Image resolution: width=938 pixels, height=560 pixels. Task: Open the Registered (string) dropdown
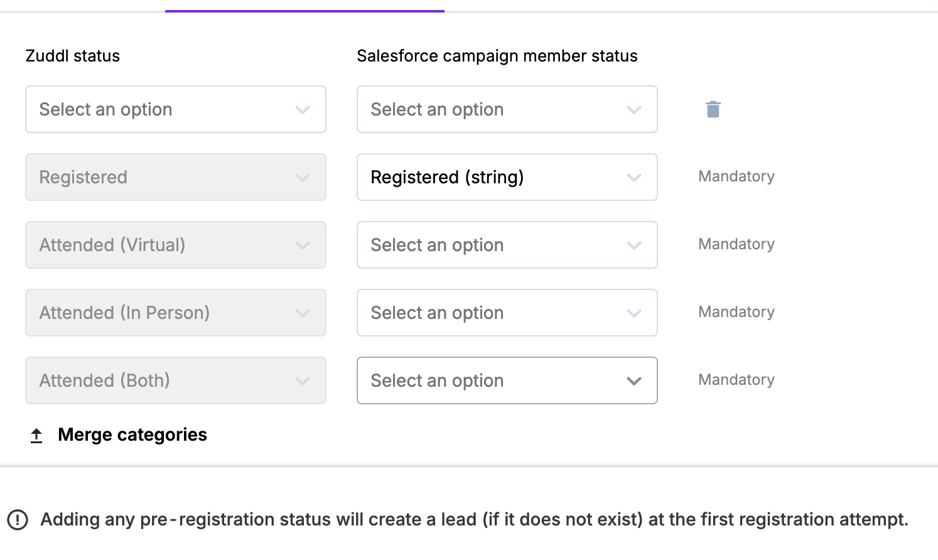507,177
